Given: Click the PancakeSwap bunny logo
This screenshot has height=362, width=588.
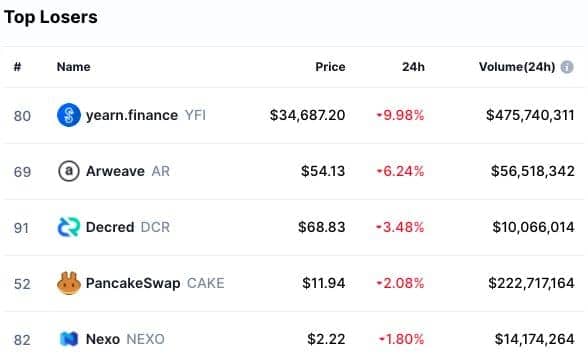Looking at the screenshot, I should 69,283.
